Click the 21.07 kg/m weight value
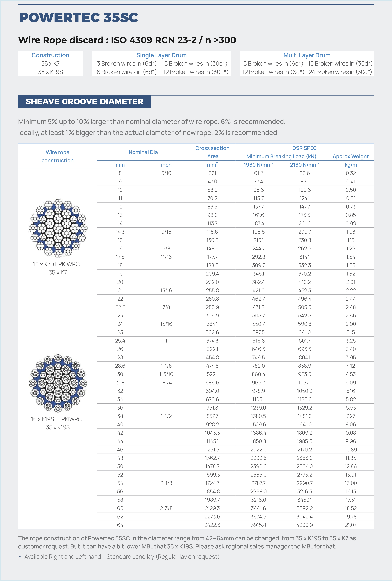This screenshot has width=392, height=581. point(351,525)
